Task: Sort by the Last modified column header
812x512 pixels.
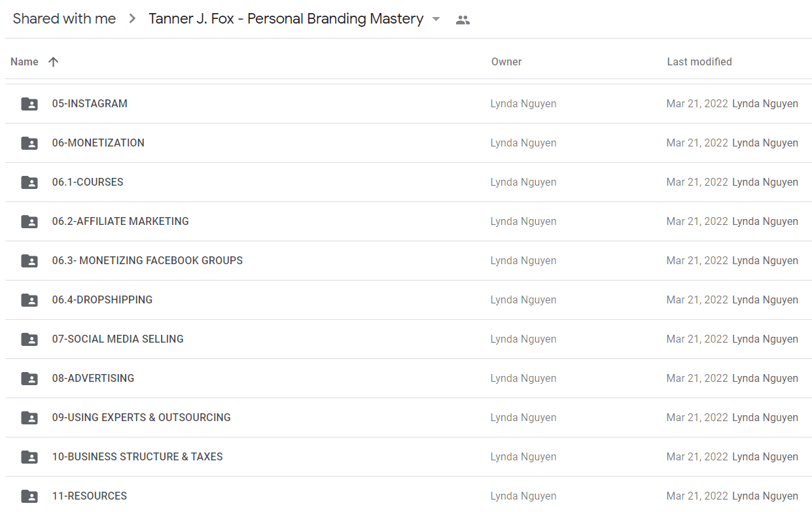Action: (x=699, y=61)
